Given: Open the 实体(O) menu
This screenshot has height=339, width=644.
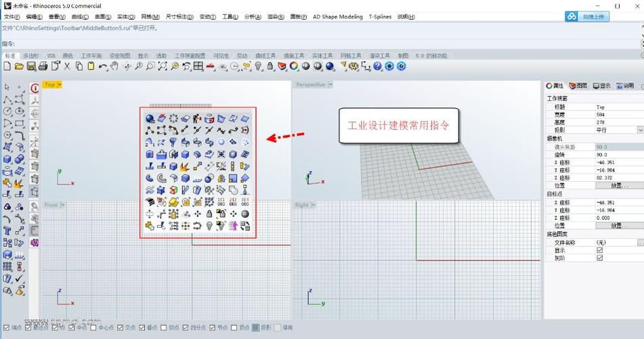Looking at the screenshot, I should pos(126,17).
